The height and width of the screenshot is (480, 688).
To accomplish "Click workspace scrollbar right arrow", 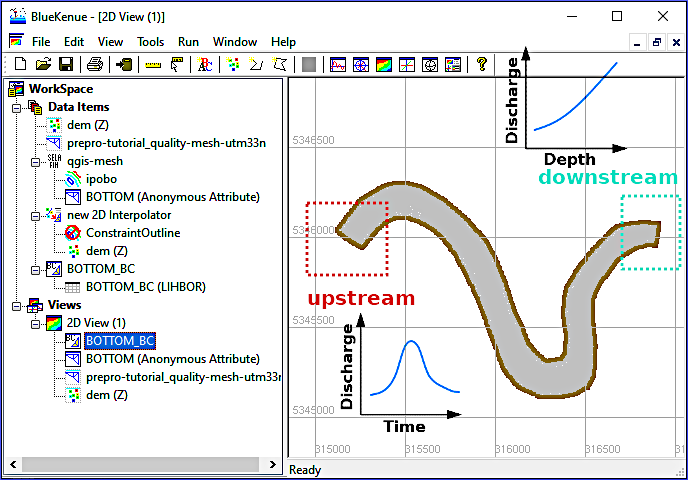I will [272, 464].
